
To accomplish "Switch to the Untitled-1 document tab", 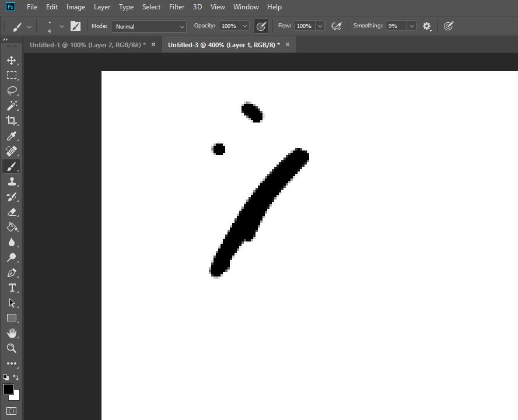I will coord(87,45).
